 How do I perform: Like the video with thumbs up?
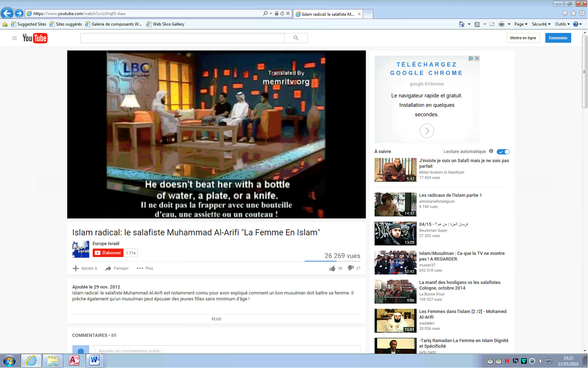coord(332,268)
